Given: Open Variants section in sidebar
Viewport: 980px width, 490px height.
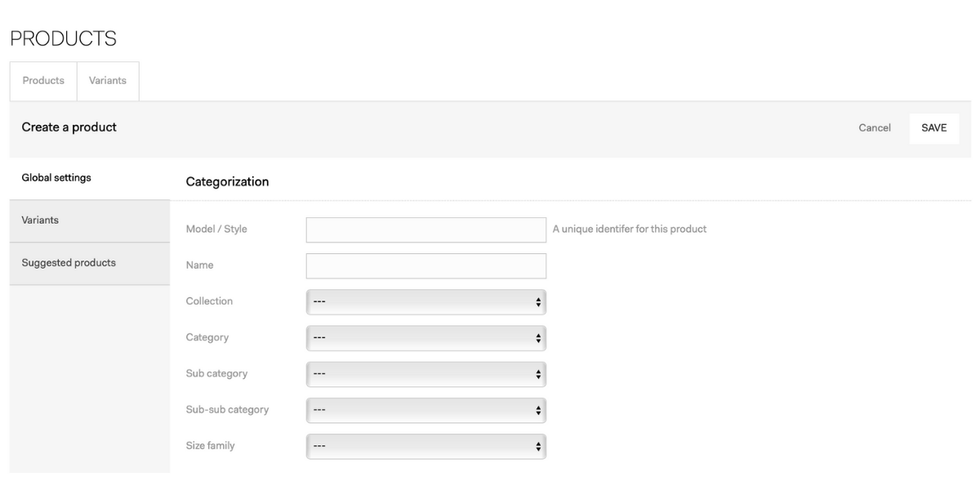Looking at the screenshot, I should (x=90, y=220).
